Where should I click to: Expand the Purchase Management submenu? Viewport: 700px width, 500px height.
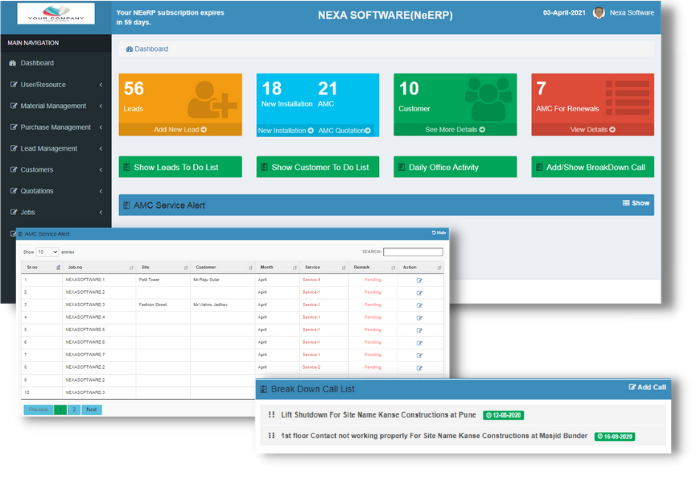pyautogui.click(x=55, y=127)
